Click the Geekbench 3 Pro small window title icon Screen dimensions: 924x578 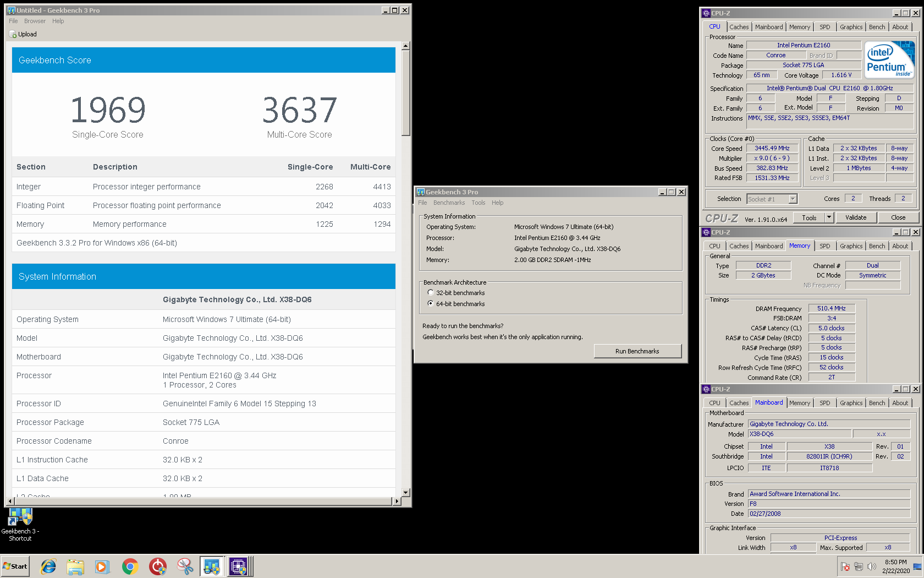tap(421, 192)
